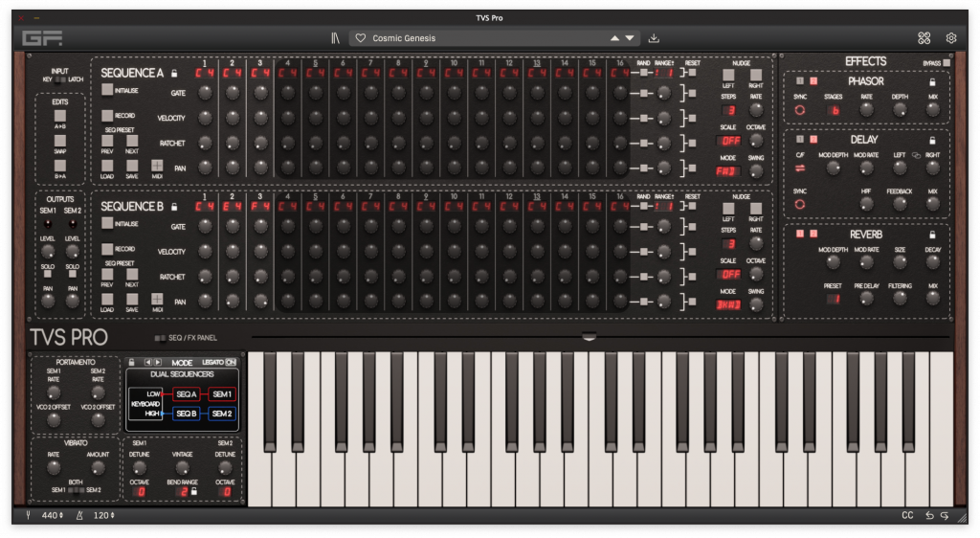Toggle the Reverb lock icon

[x=932, y=235]
